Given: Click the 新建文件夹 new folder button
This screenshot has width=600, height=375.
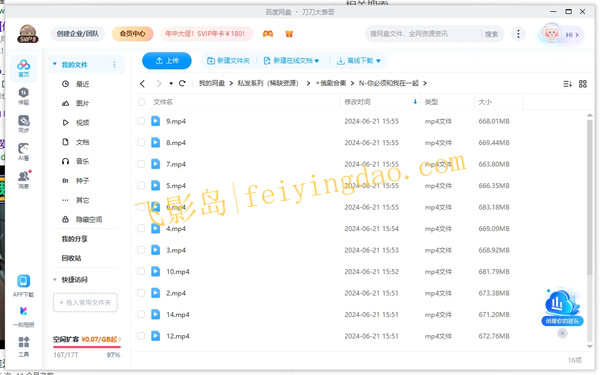Looking at the screenshot, I should (228, 61).
